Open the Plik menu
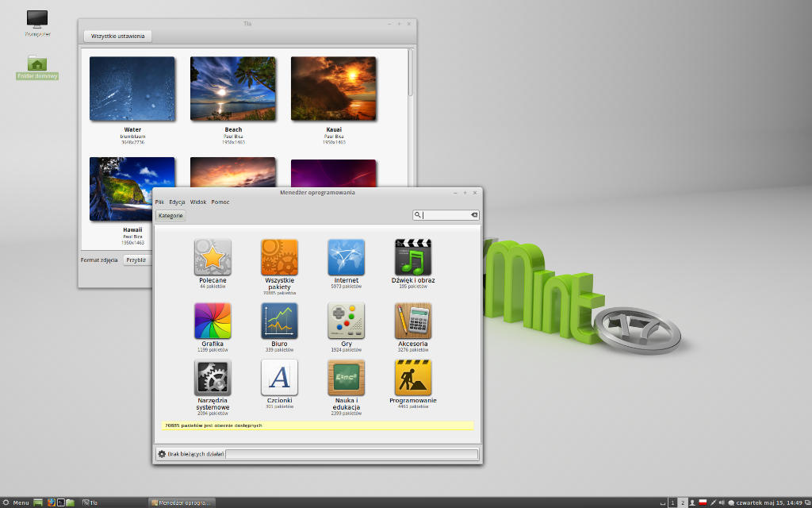The width and height of the screenshot is (812, 508). coord(159,202)
